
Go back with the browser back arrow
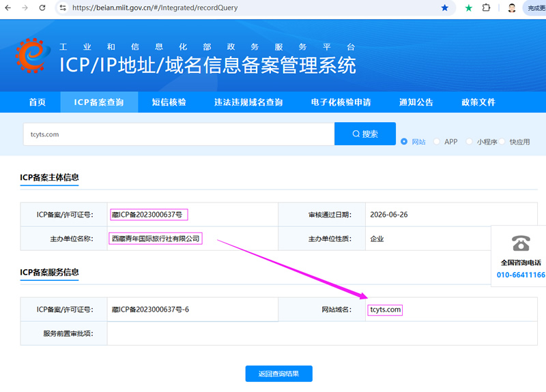click(x=8, y=7)
